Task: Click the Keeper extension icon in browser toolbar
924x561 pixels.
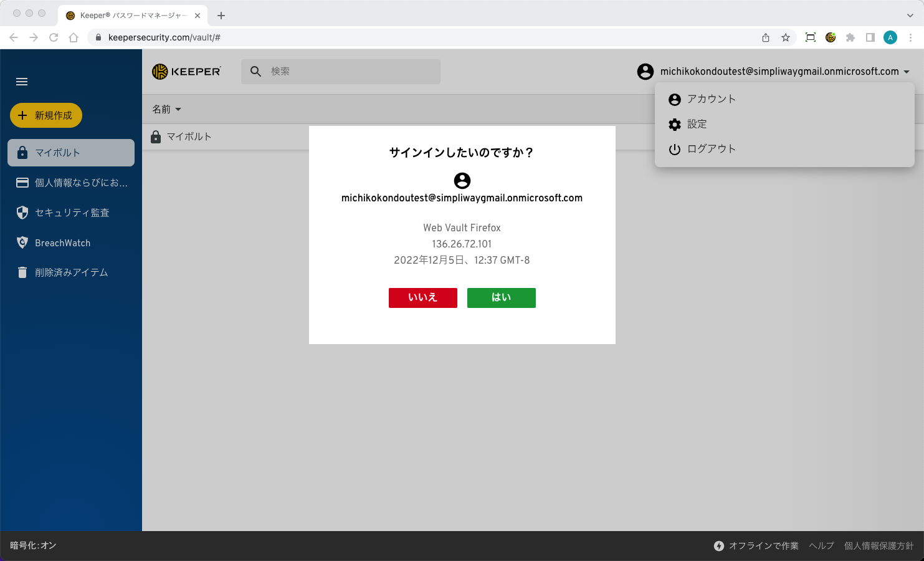Action: 831,37
